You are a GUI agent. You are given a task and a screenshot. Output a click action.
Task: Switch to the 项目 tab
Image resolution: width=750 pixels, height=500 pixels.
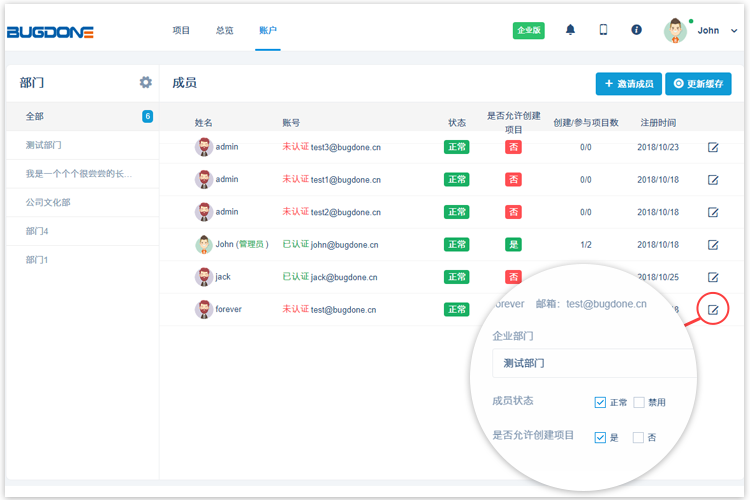[x=181, y=30]
